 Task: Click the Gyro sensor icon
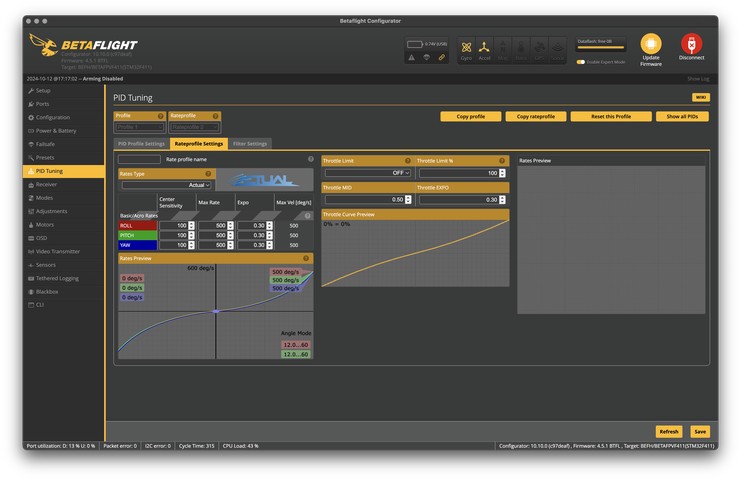[x=466, y=47]
